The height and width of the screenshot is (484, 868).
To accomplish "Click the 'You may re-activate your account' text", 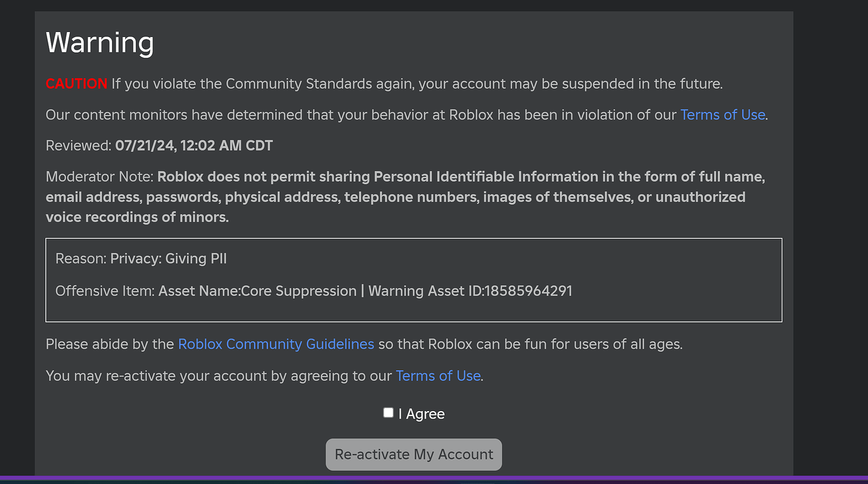I will coord(149,376).
